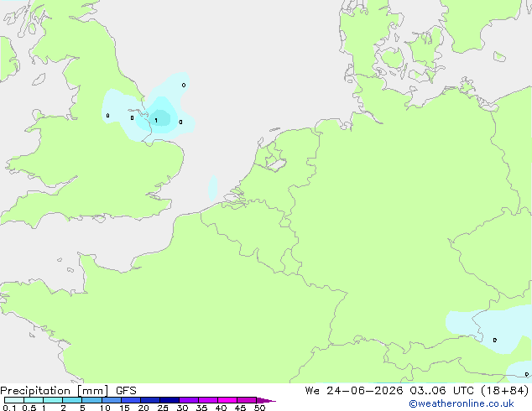Click the "50" legend scale label
The height and width of the screenshot is (411, 532).
tap(259, 408)
